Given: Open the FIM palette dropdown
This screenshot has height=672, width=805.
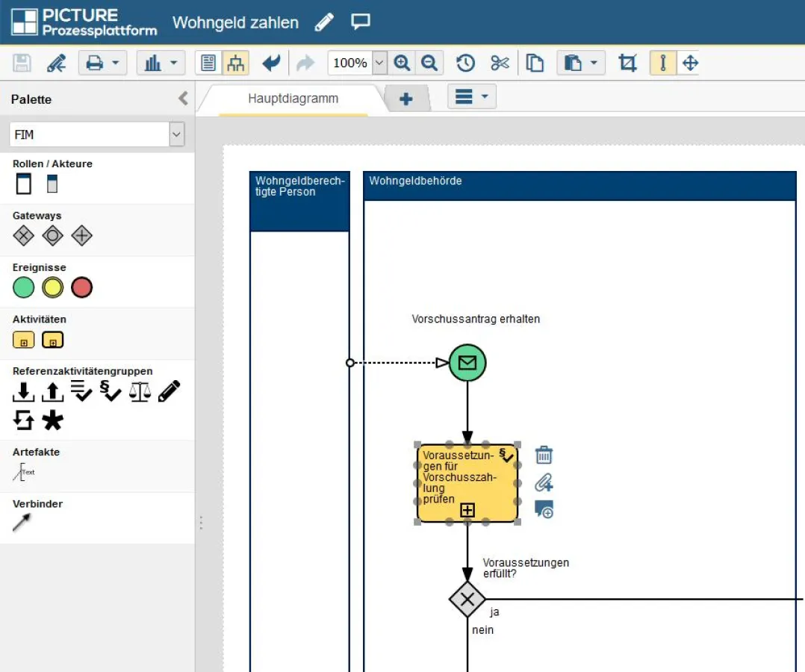Looking at the screenshot, I should click(x=176, y=135).
